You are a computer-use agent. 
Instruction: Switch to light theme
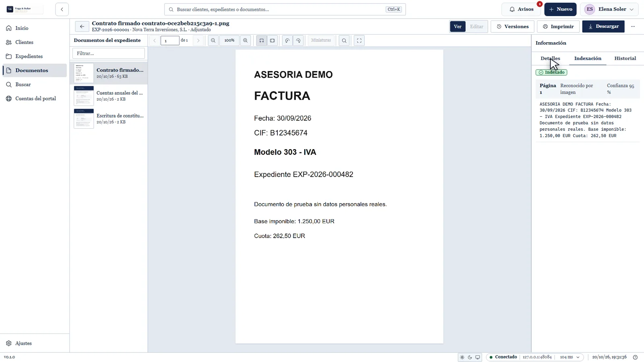[x=462, y=357]
